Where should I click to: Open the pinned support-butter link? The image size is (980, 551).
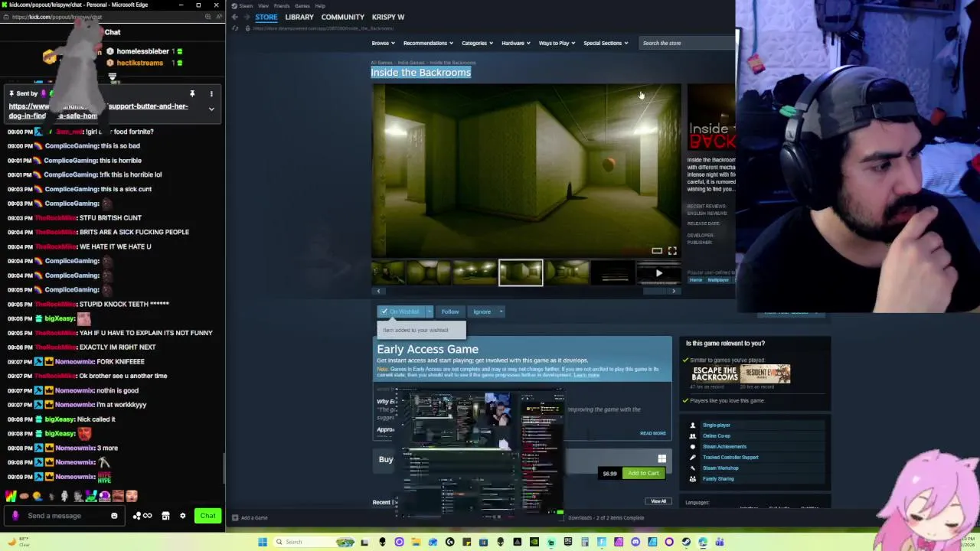pos(98,111)
